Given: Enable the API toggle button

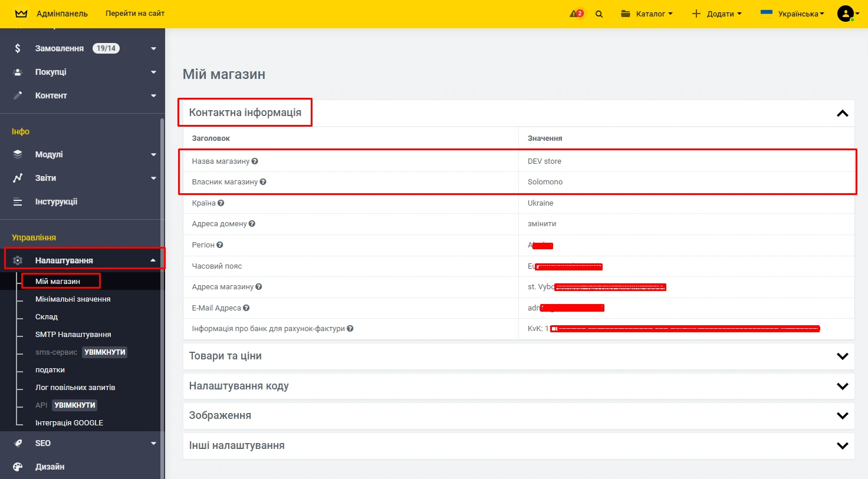Looking at the screenshot, I should point(75,405).
